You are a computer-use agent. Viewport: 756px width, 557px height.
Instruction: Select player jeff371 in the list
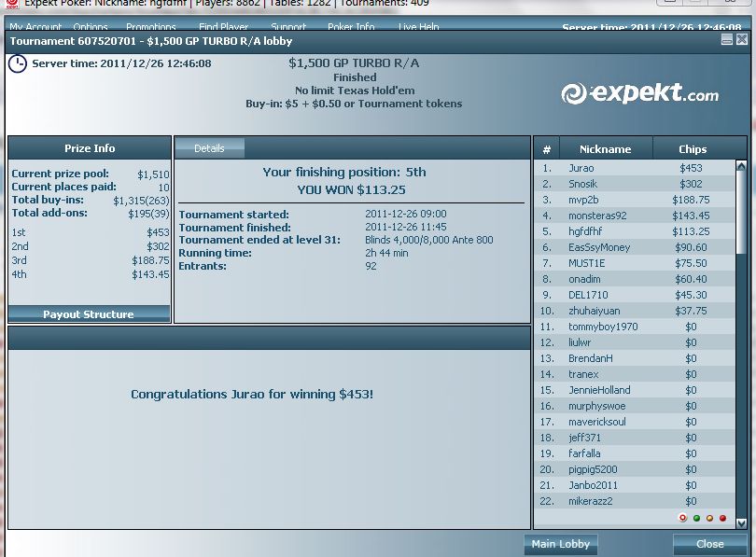[635, 438]
